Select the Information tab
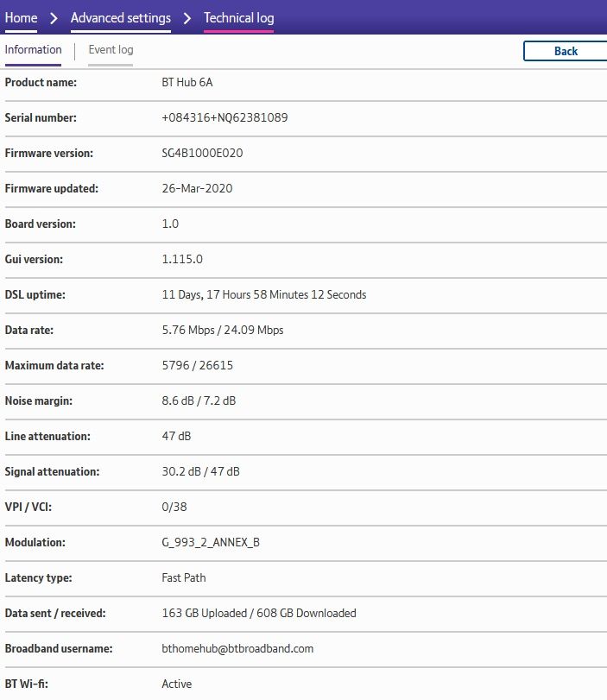Viewport: 607px width, 700px height. pos(33,50)
